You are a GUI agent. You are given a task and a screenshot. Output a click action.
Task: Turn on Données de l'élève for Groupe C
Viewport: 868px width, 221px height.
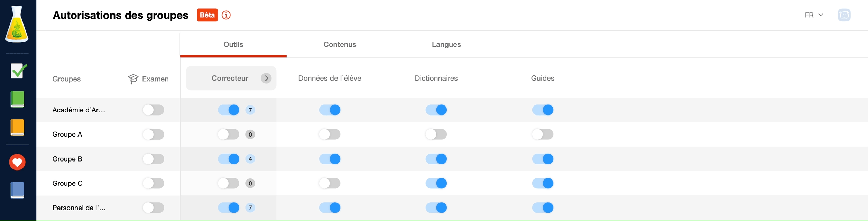click(x=330, y=183)
